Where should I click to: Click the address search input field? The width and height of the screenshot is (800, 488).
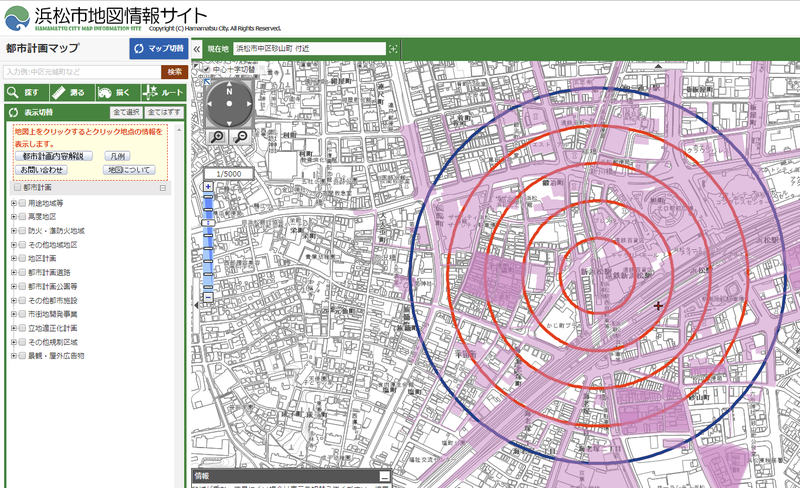pyautogui.click(x=81, y=72)
